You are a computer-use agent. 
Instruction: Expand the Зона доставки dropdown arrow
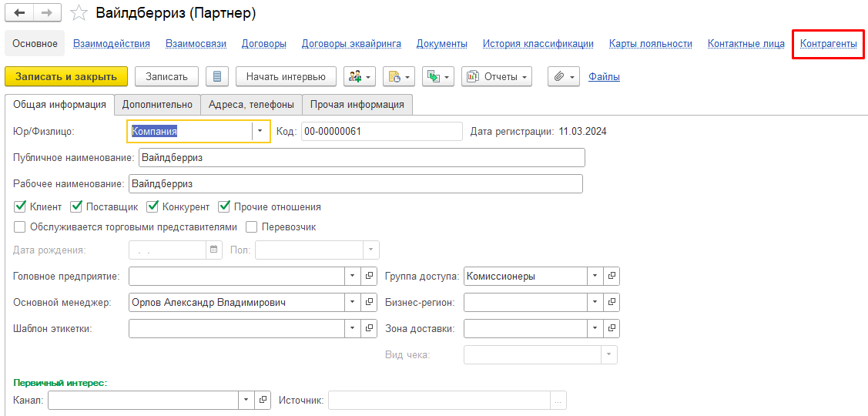595,328
